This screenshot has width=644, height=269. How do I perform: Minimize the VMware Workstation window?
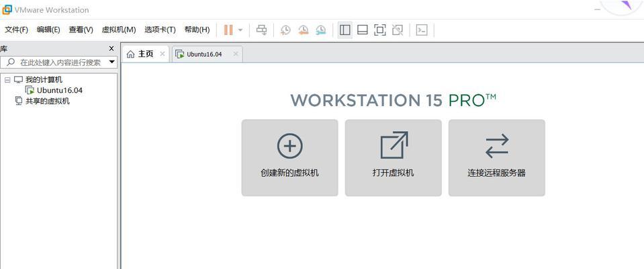[x=598, y=9]
